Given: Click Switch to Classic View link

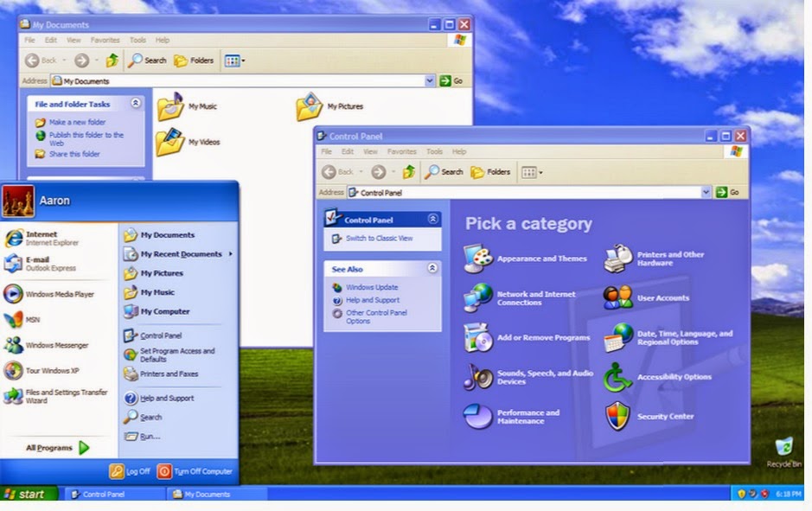Looking at the screenshot, I should coord(379,238).
